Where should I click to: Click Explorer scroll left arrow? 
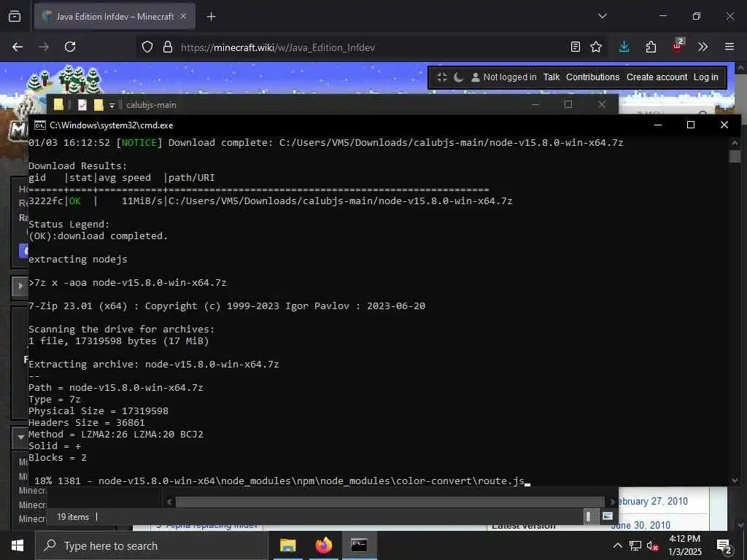click(169, 502)
